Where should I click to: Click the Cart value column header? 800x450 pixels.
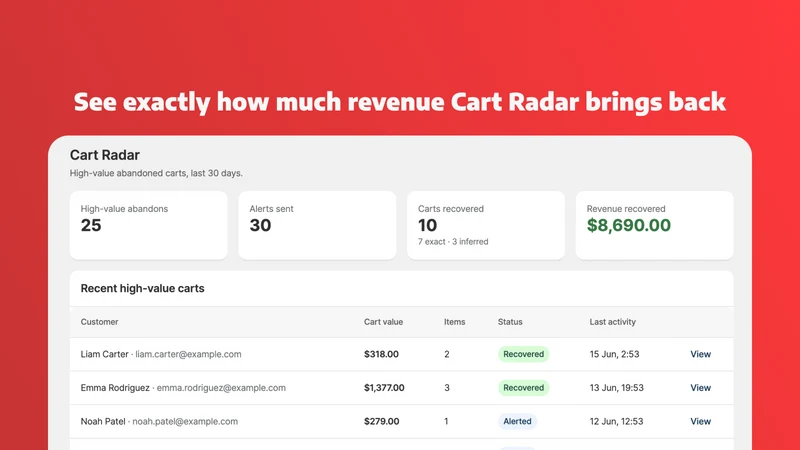tap(383, 322)
